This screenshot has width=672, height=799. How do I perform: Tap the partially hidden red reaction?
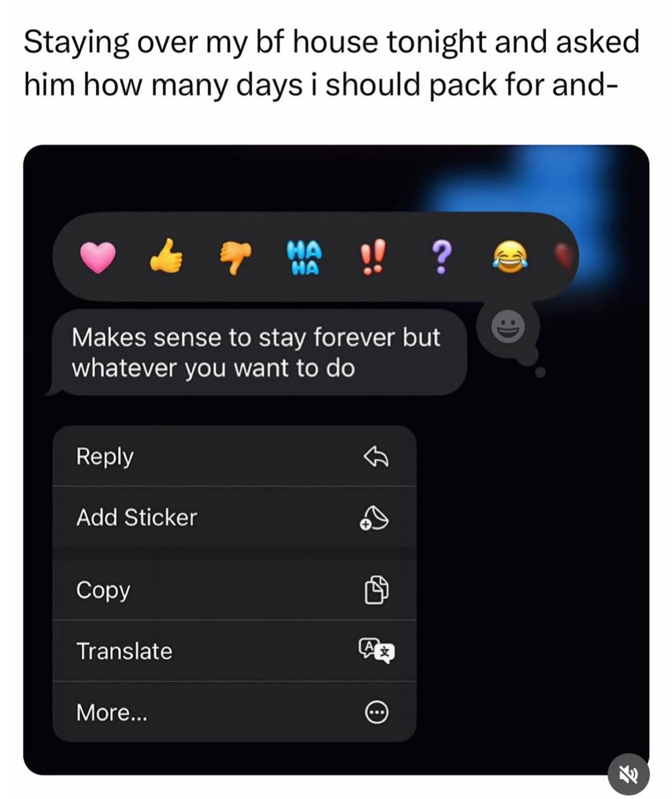click(x=565, y=256)
